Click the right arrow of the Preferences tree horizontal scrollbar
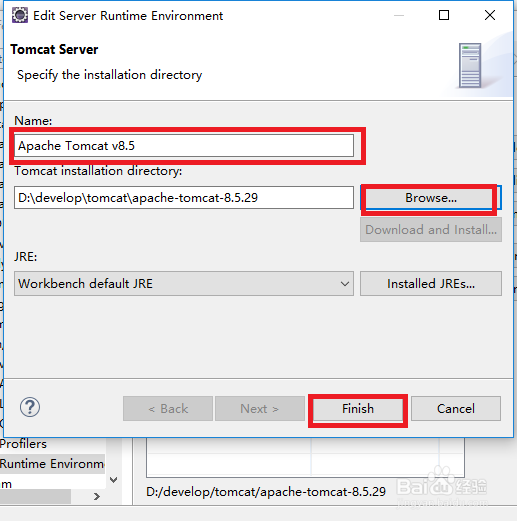 (97, 497)
